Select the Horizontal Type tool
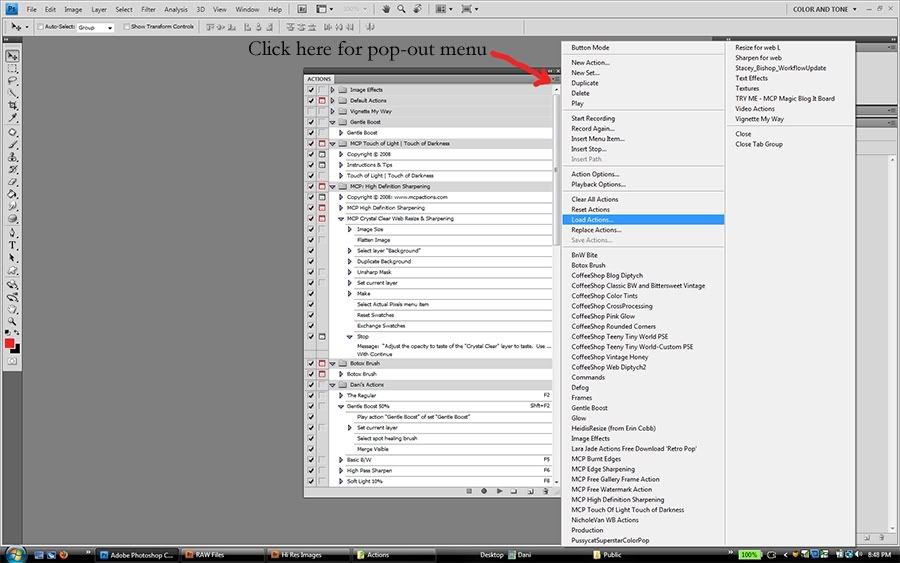The height and width of the screenshot is (563, 900). 12,245
